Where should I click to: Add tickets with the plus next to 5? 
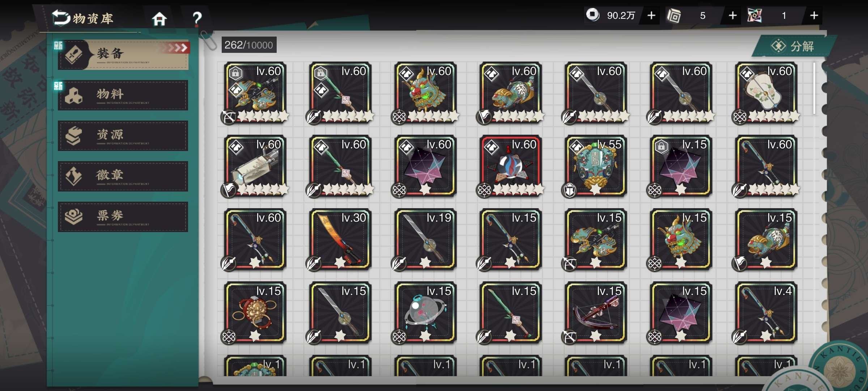coord(732,16)
